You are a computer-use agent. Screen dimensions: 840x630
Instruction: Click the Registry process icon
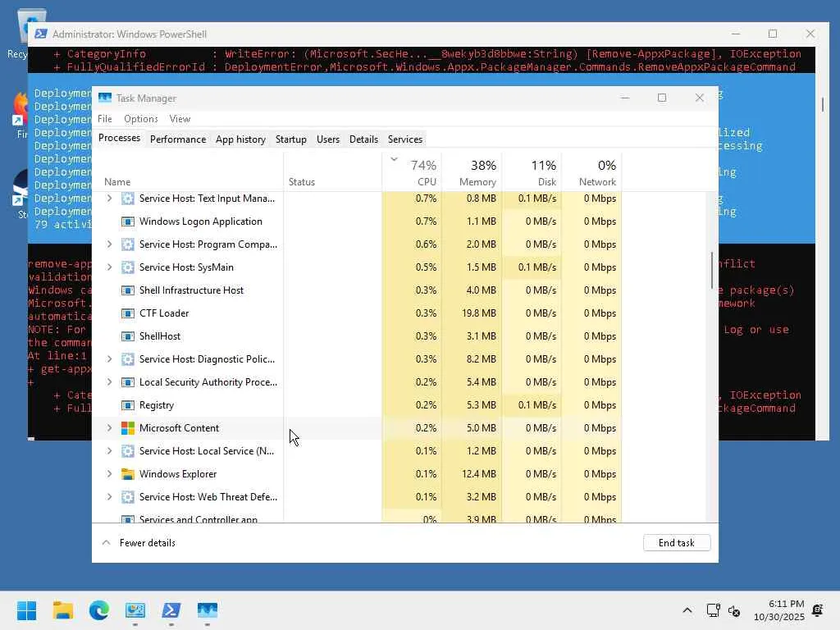(127, 405)
